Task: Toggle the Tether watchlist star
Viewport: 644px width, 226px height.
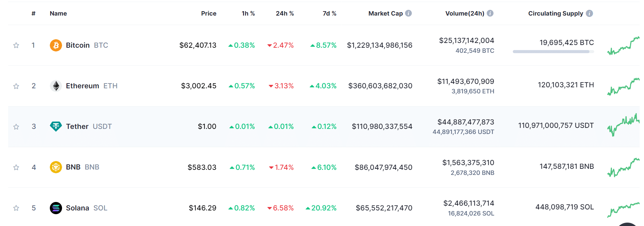Action: (16, 127)
